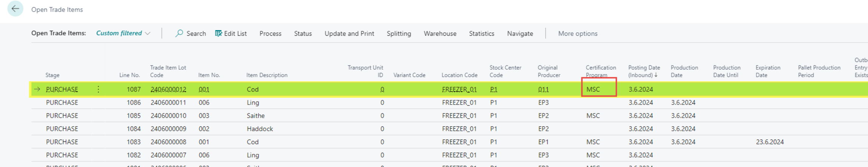Expand the Custom filtered view dropdown
The height and width of the screenshot is (167, 868).
[x=147, y=33]
